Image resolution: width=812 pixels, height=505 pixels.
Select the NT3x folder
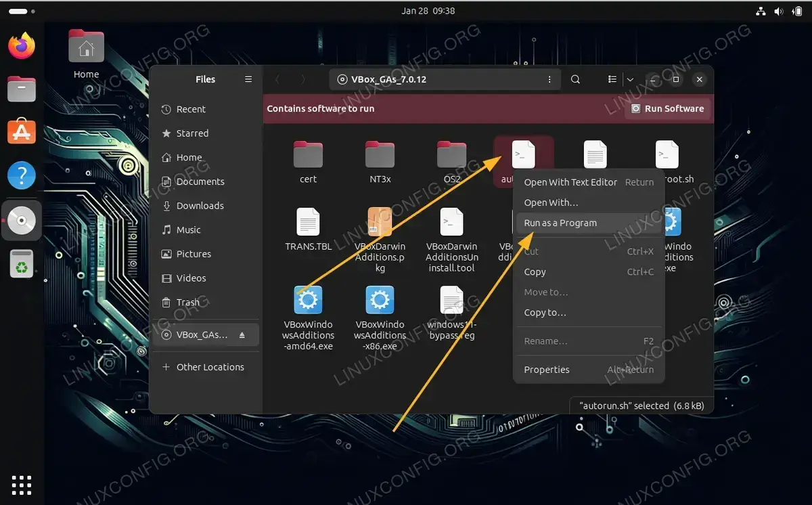(380, 162)
